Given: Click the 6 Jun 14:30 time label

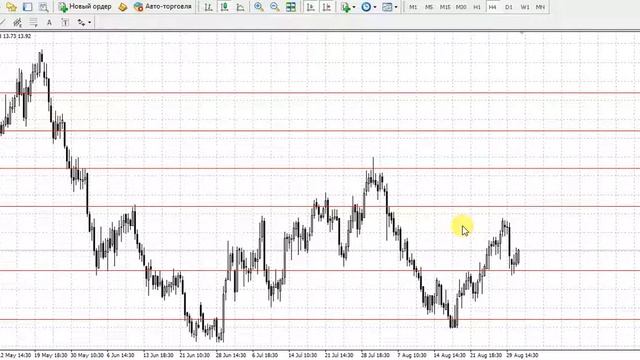Looking at the screenshot, I should click(x=120, y=355).
